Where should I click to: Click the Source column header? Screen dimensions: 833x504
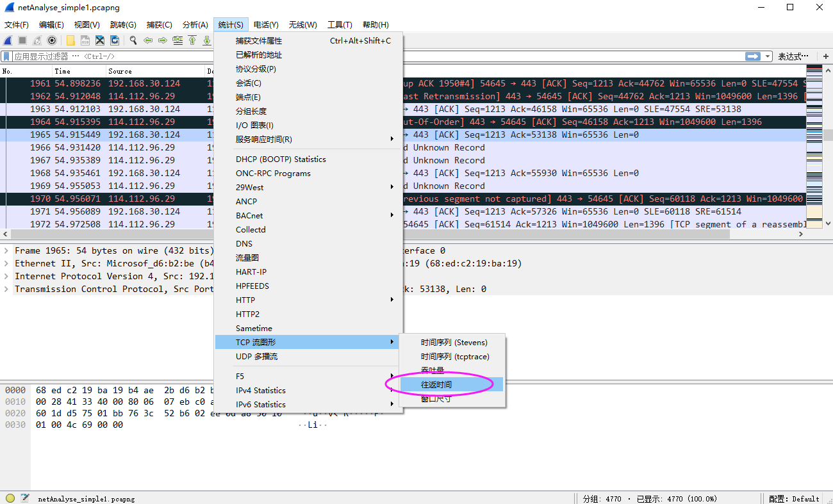coord(154,71)
